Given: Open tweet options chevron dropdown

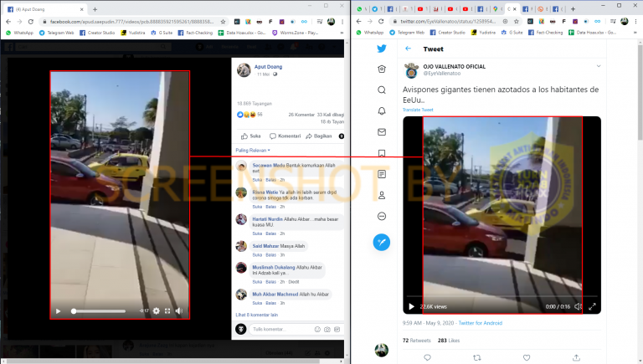Looking at the screenshot, I should pyautogui.click(x=599, y=66).
